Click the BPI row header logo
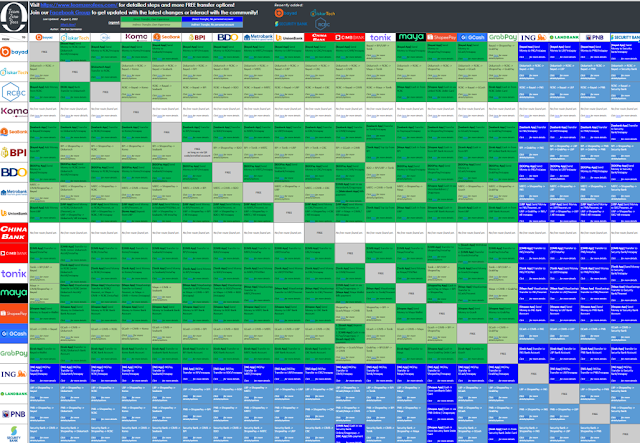The image size is (640, 443). coord(14,152)
